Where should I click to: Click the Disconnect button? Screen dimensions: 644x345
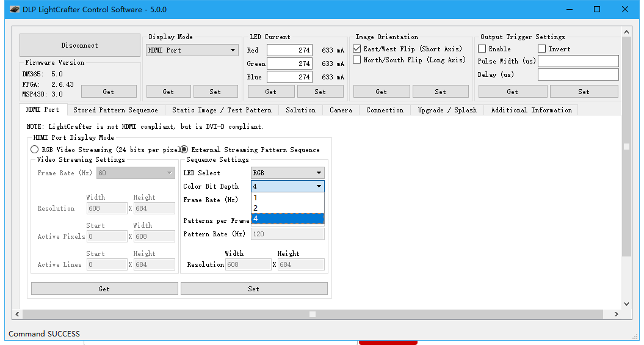click(x=80, y=45)
